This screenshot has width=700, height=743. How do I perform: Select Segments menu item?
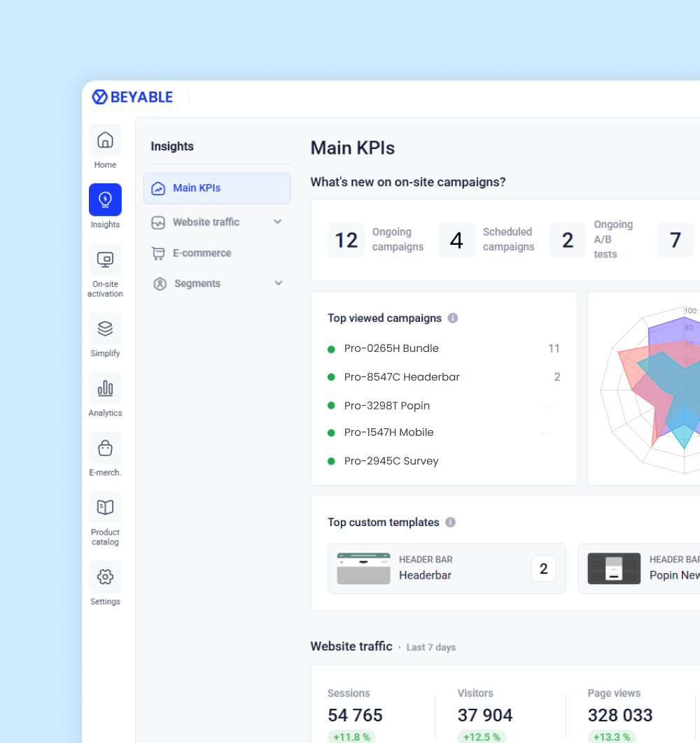[217, 283]
